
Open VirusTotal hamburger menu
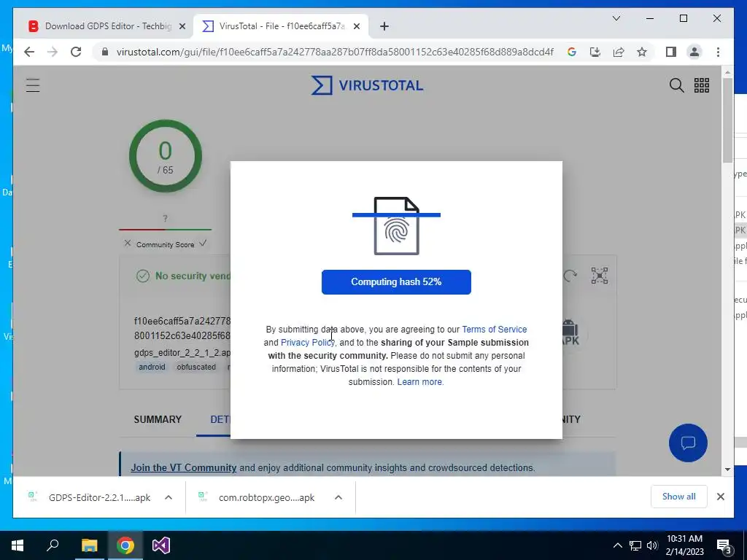(33, 85)
